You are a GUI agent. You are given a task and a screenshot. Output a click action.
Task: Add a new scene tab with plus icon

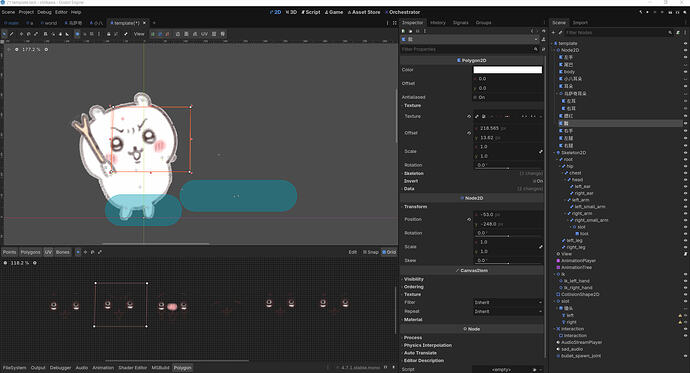pyautogui.click(x=154, y=23)
